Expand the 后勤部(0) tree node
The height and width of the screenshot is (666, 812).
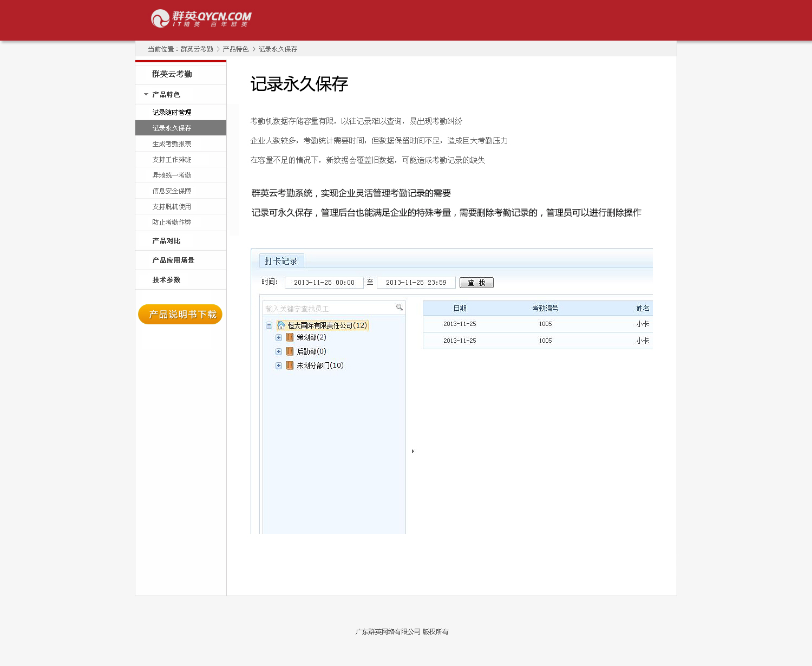pos(279,351)
